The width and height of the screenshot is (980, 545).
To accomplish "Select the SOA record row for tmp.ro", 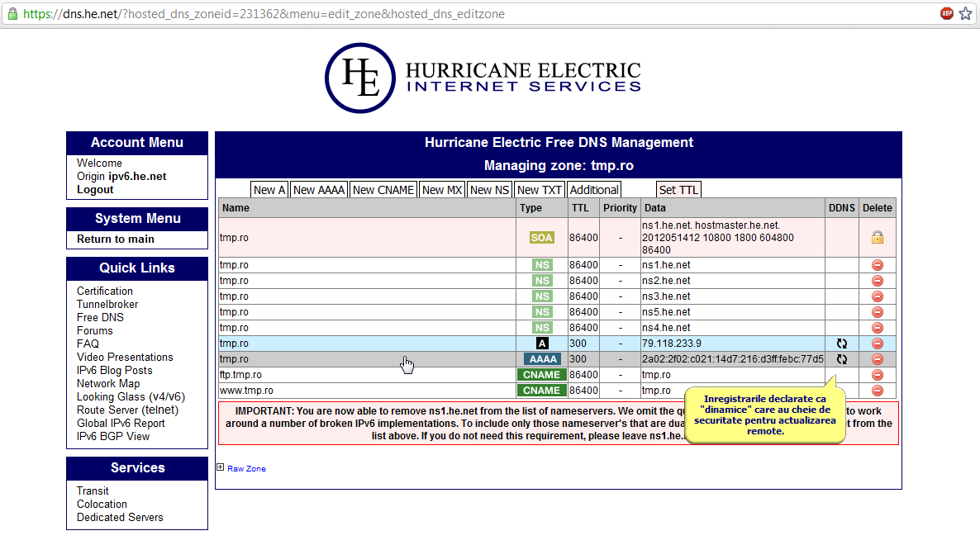I will tap(557, 238).
